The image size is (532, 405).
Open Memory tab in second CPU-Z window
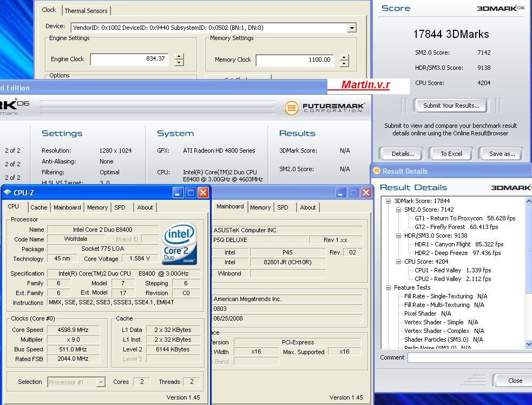260,207
